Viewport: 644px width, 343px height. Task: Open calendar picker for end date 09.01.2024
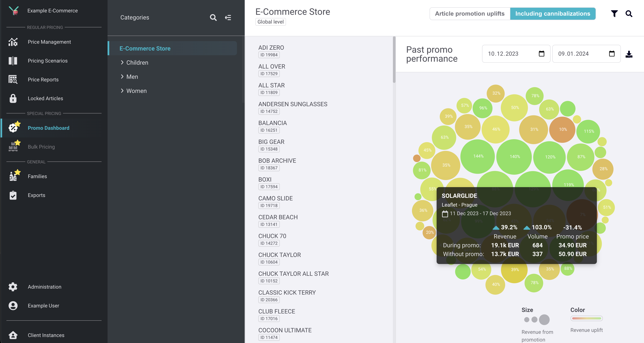point(611,54)
